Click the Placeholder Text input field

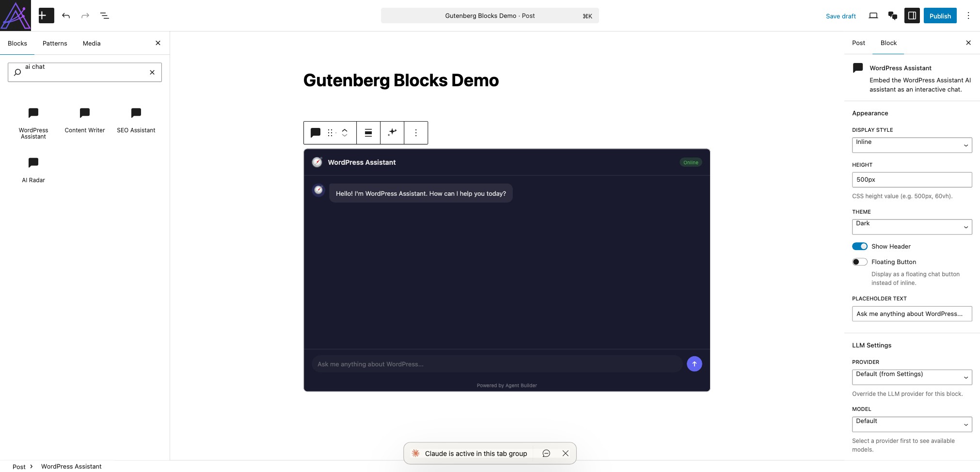(911, 314)
